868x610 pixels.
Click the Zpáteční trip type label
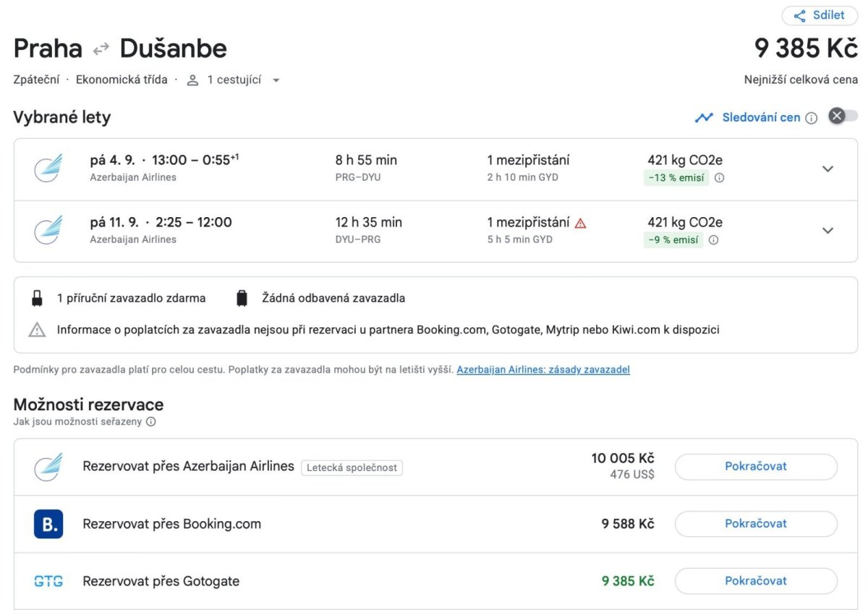click(36, 80)
